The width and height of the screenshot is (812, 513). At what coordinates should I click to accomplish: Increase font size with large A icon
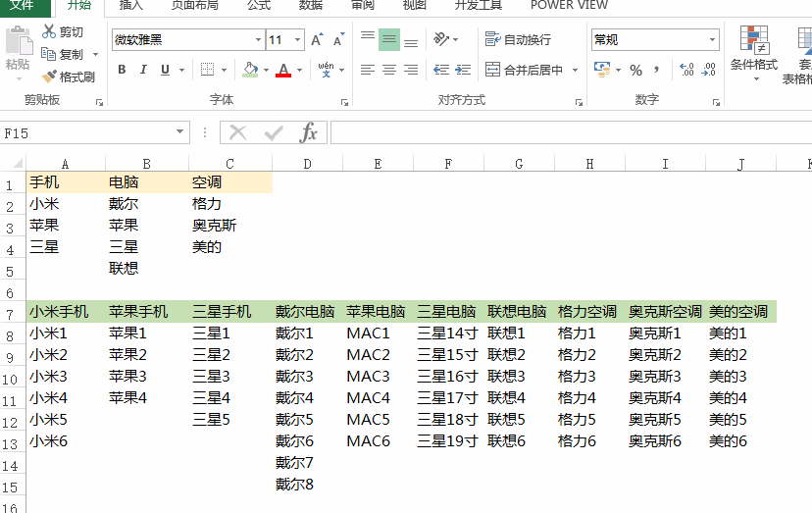317,40
